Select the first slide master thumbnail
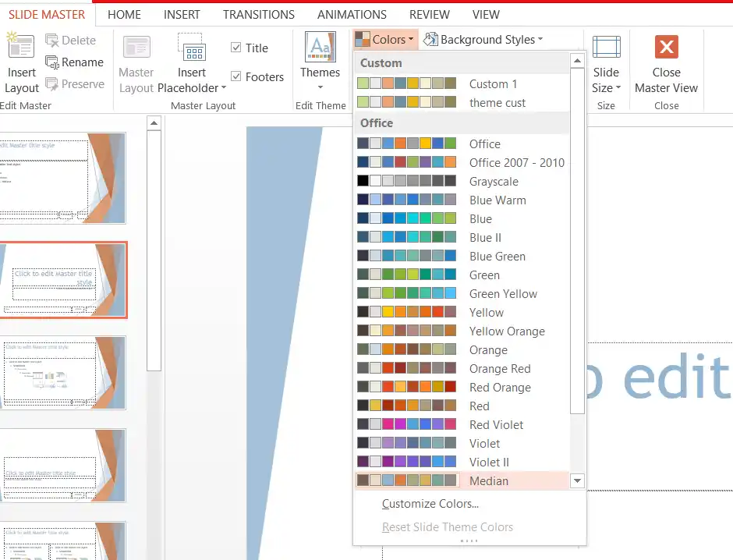 pos(62,178)
